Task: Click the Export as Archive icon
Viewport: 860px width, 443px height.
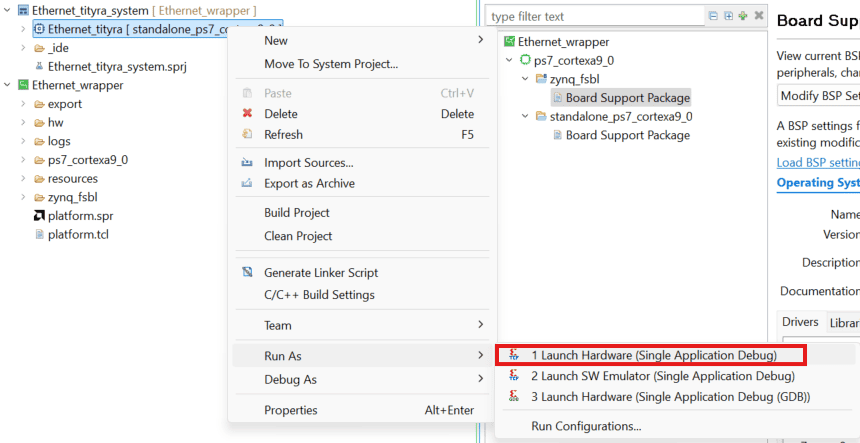Action: 248,184
